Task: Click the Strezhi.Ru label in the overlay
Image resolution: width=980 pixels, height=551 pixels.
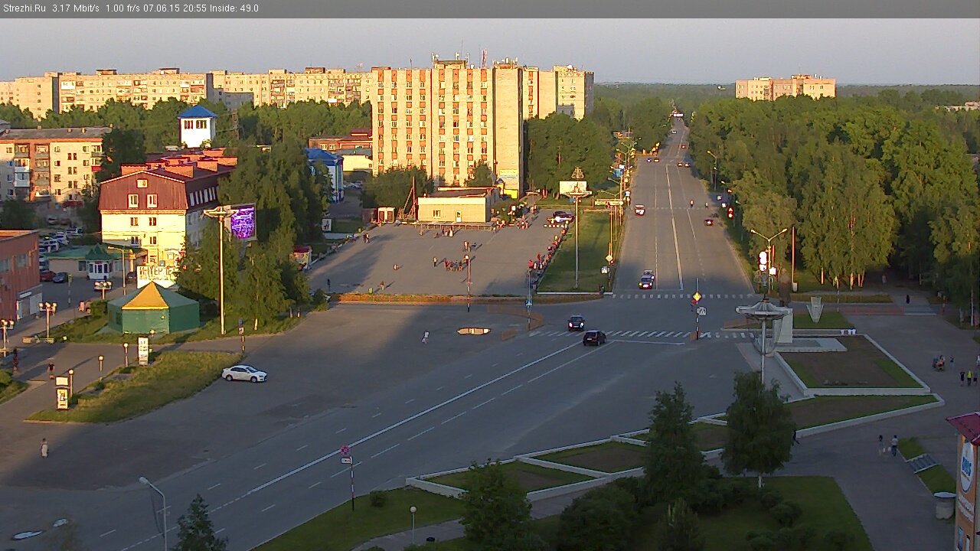Action: click(x=24, y=8)
